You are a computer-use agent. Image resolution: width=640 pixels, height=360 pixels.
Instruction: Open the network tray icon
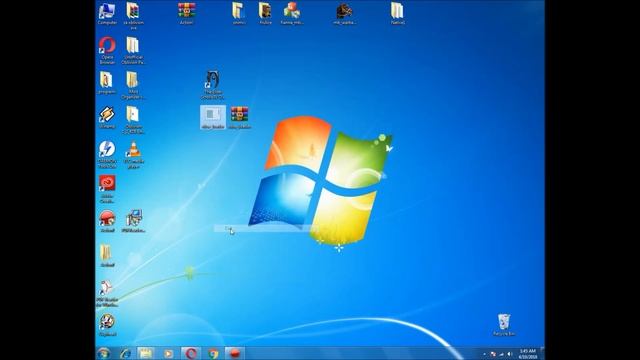pyautogui.click(x=501, y=354)
